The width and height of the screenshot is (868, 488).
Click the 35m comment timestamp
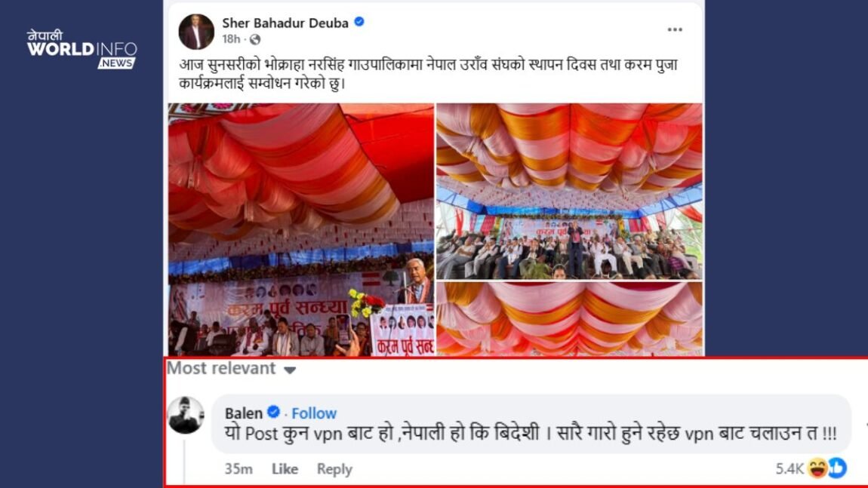tap(239, 469)
